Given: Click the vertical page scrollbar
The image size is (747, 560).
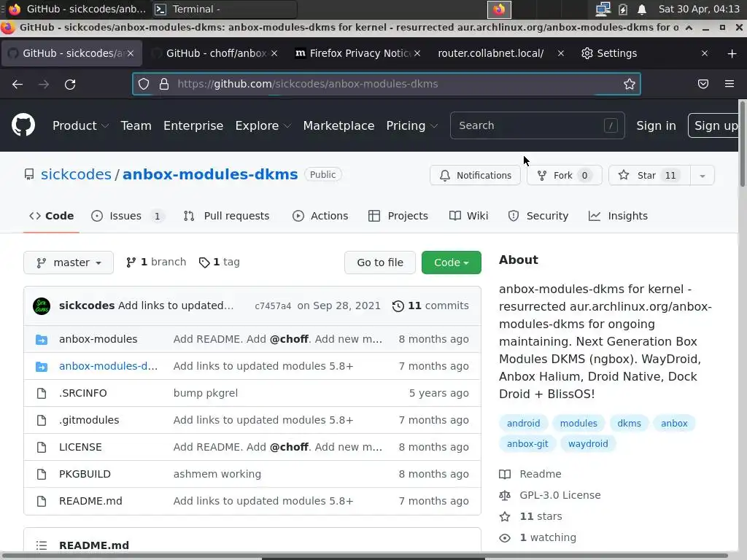Looking at the screenshot, I should point(742,143).
